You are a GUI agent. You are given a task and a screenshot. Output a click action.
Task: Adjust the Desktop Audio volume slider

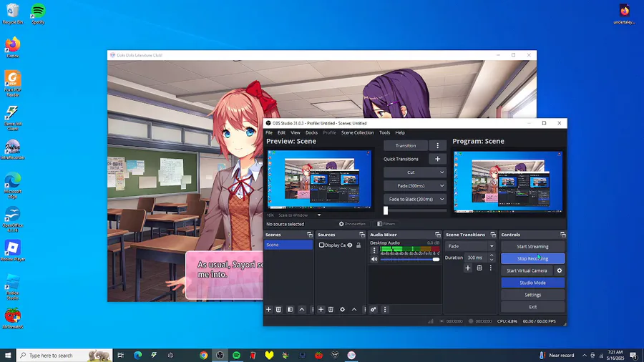tap(409, 260)
